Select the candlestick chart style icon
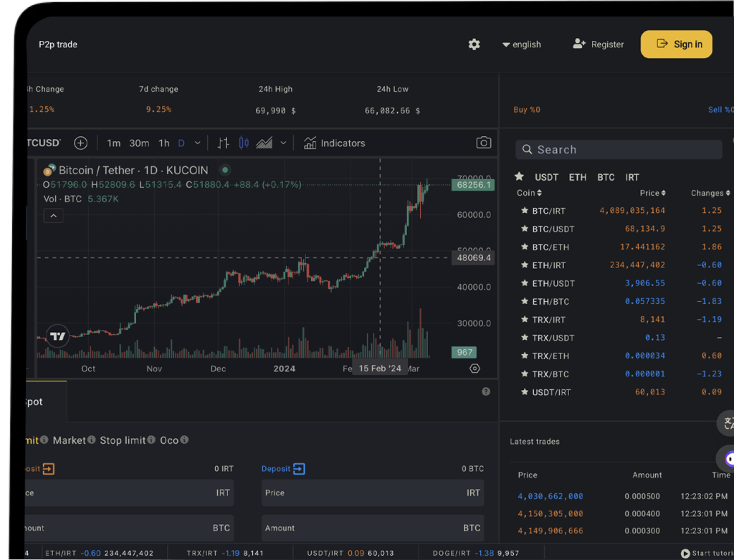This screenshot has width=734, height=560. coord(244,143)
